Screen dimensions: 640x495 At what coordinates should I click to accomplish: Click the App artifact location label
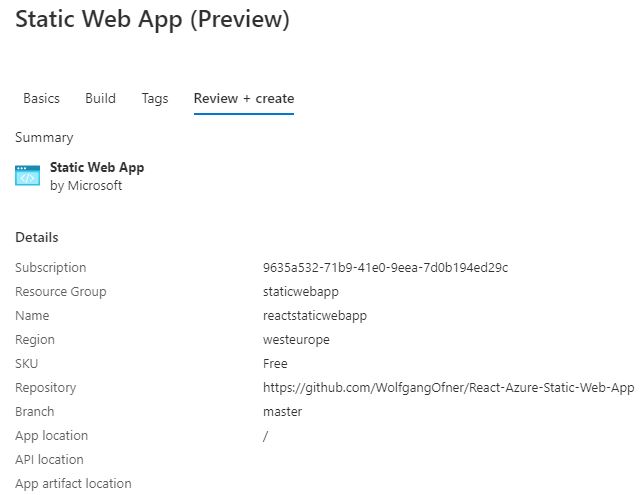[73, 484]
